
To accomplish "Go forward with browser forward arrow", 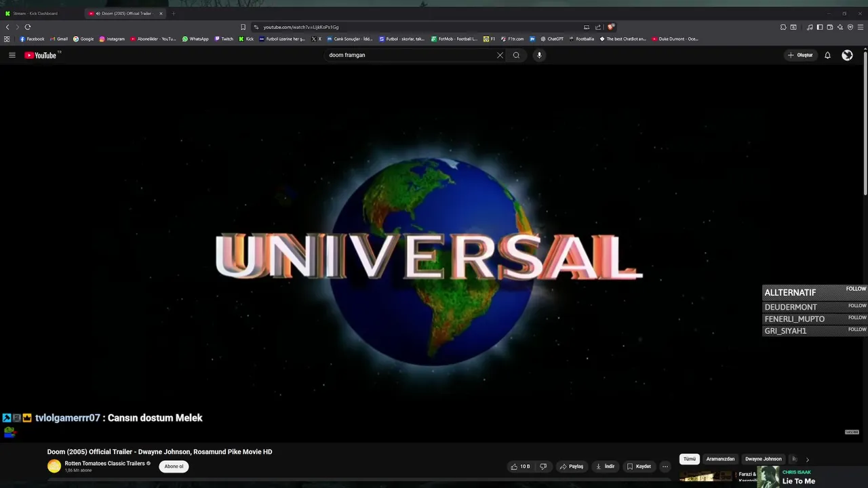I will pos(17,27).
